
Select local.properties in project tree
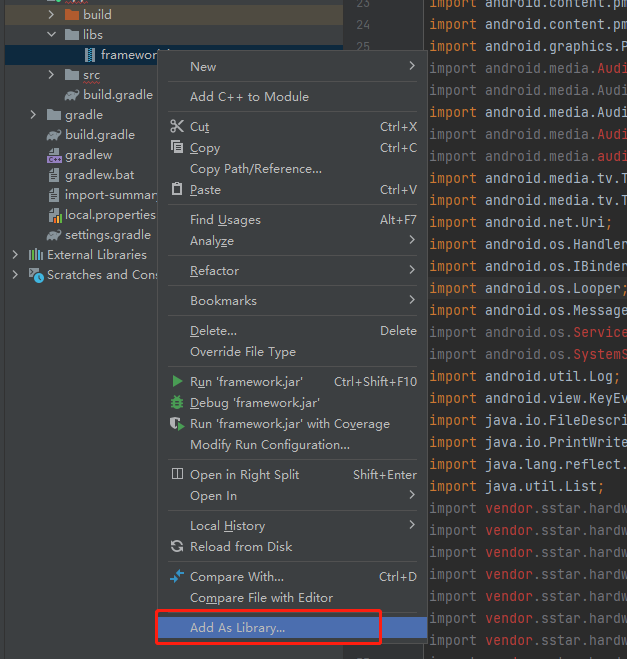[110, 215]
